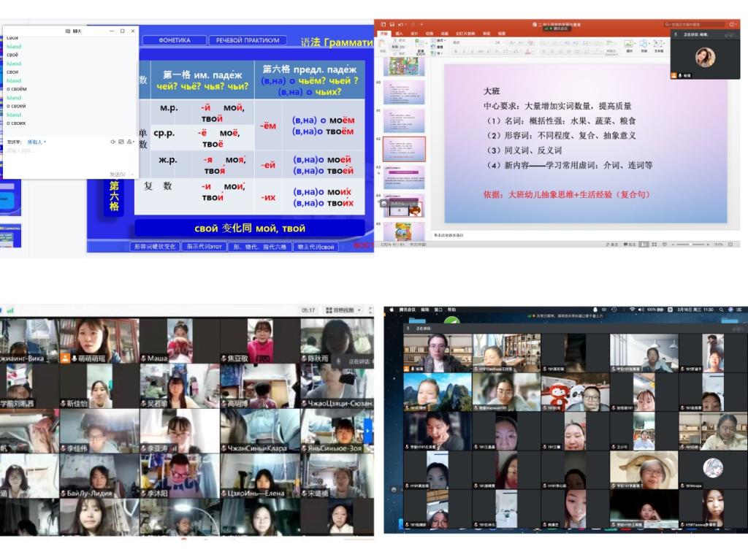Click the green signal bars icon in gallery window
This screenshot has width=748, height=560.
point(10,310)
